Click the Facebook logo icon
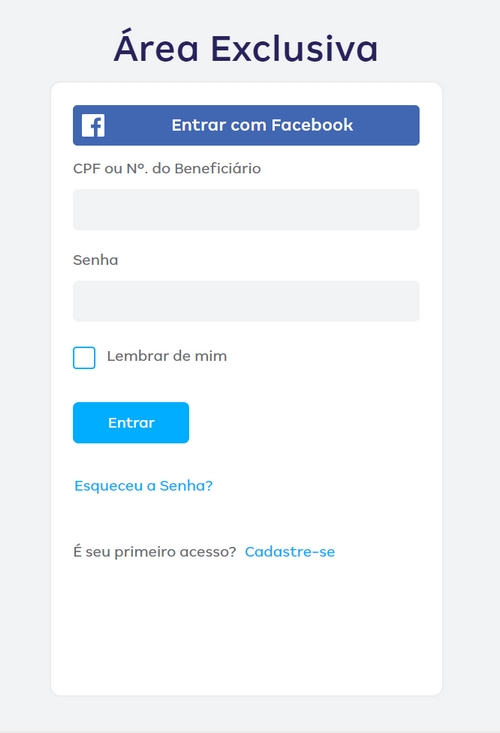The width and height of the screenshot is (500, 733). (x=93, y=125)
